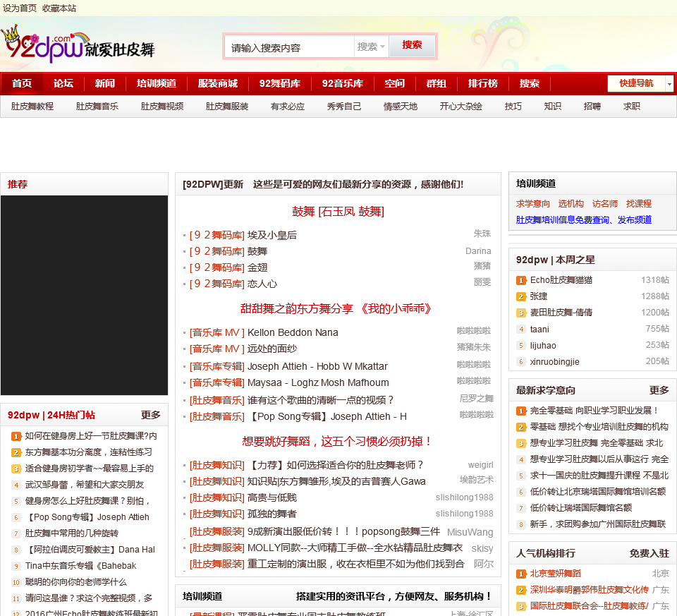Click rank 1 badge beside 北京莹妍舞蹈
677x616 pixels.
click(521, 574)
